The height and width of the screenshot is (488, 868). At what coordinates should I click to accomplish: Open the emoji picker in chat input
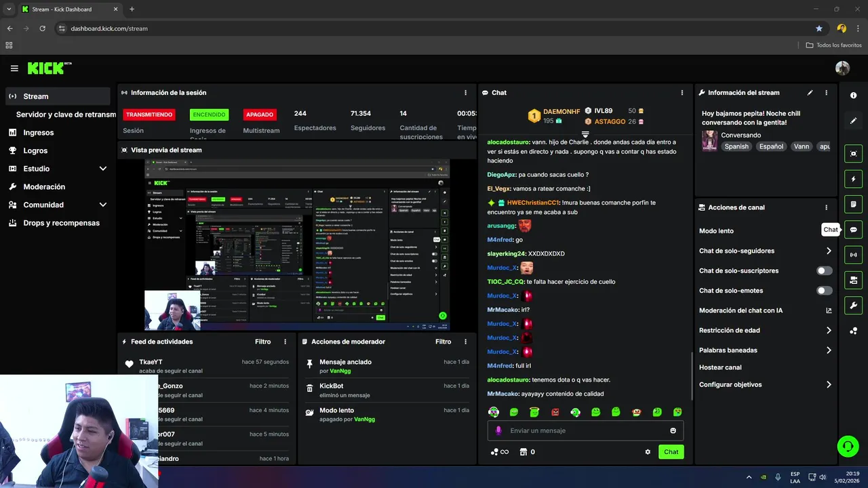(x=673, y=430)
